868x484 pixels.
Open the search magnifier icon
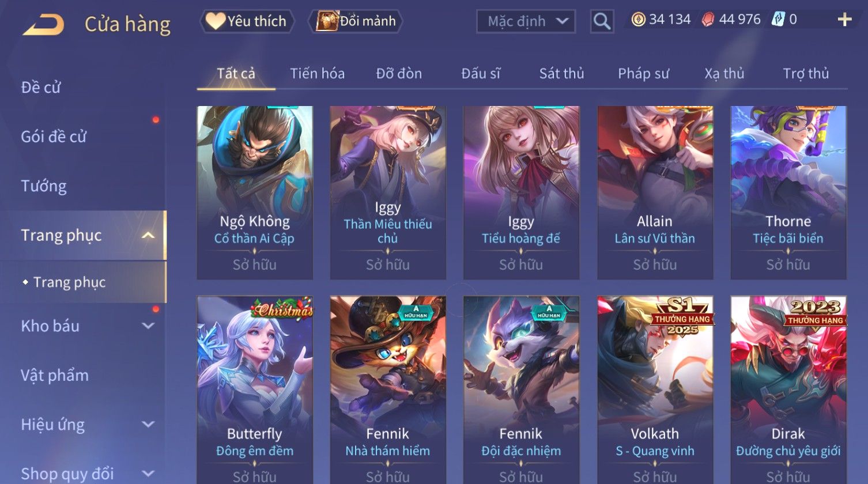click(602, 21)
